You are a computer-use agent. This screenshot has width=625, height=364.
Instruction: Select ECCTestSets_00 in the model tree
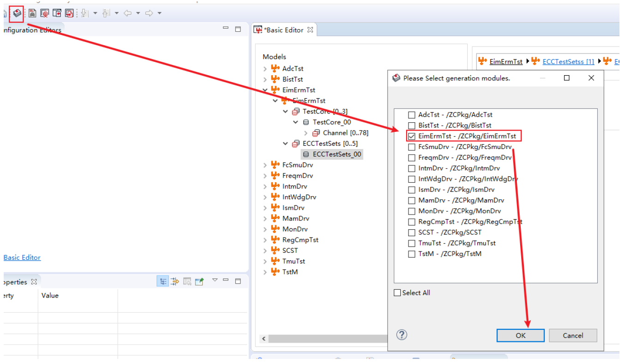337,154
